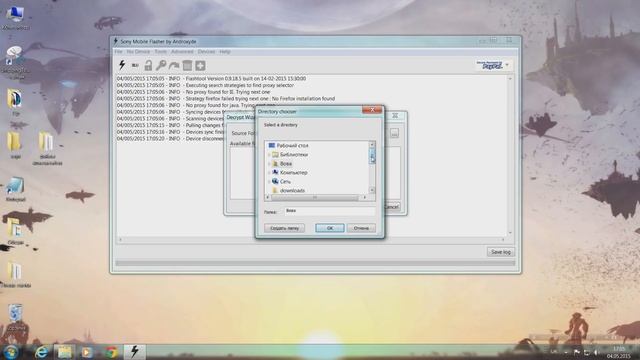640x360 pixels.
Task: Click the system tray volume icon
Action: tap(596, 352)
